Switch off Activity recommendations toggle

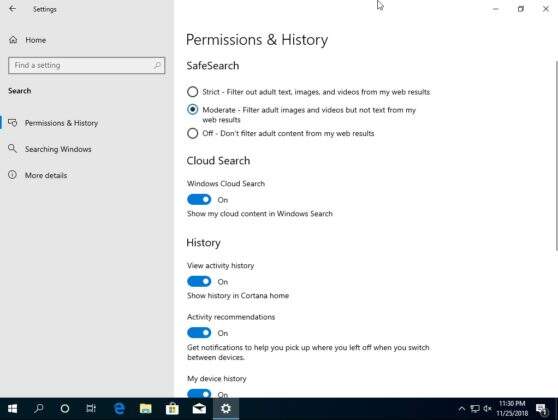click(x=199, y=333)
